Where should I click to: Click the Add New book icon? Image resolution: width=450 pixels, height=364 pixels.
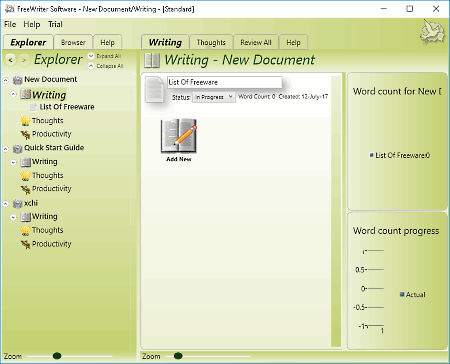tap(179, 136)
